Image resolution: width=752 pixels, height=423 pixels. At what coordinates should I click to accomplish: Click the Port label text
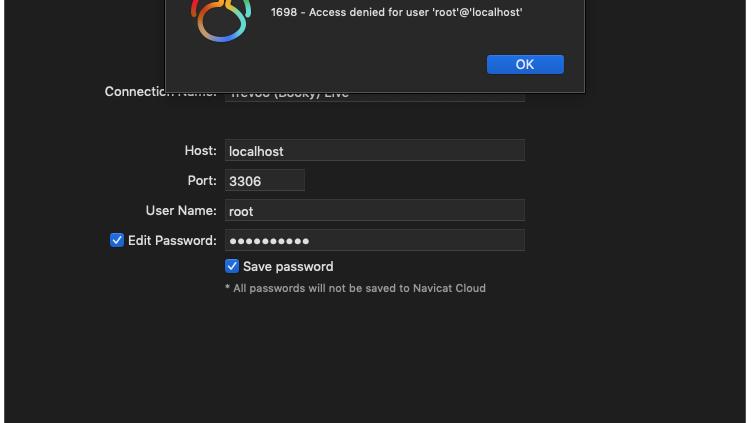202,181
